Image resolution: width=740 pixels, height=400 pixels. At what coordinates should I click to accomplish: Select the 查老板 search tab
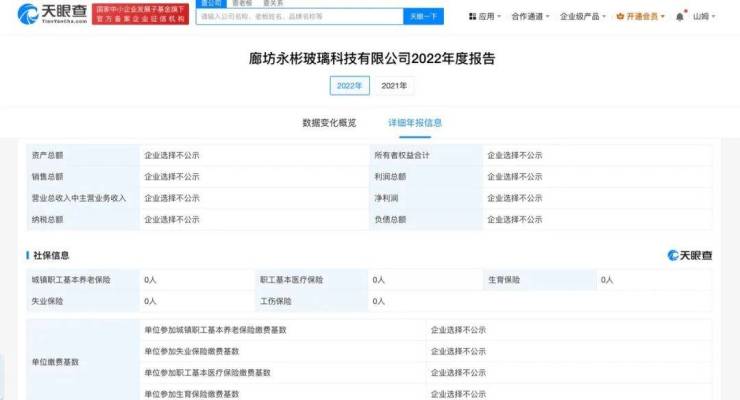pyautogui.click(x=242, y=3)
